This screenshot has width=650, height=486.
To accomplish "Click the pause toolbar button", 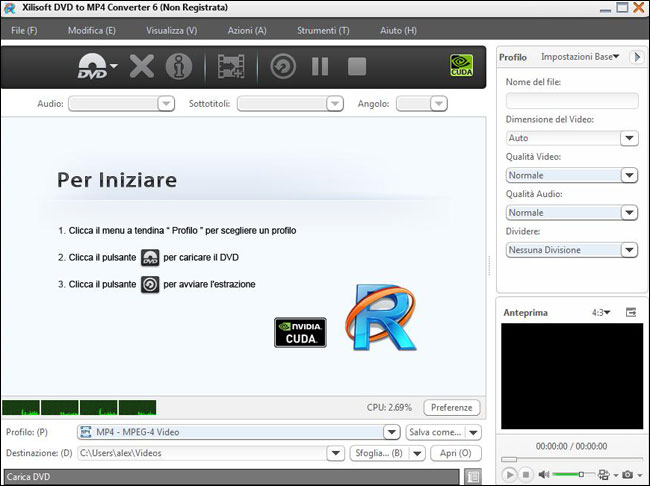I will [320, 66].
